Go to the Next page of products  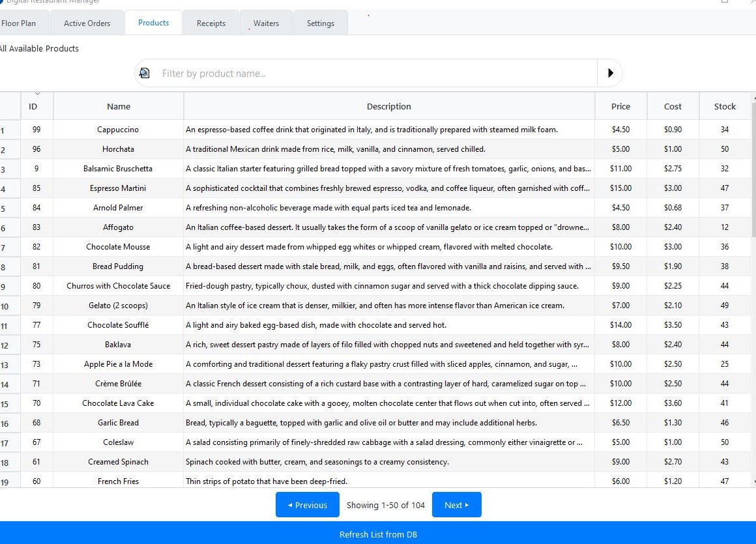click(x=456, y=505)
